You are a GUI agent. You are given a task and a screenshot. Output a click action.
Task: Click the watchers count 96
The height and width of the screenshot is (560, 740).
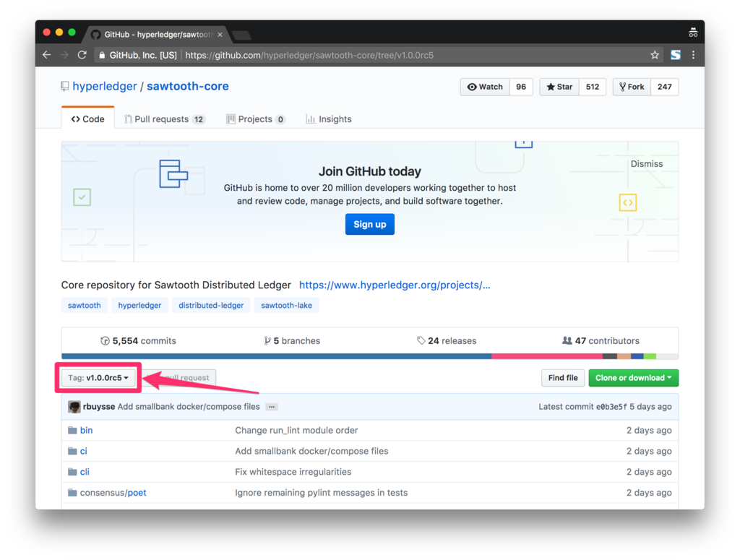[521, 87]
